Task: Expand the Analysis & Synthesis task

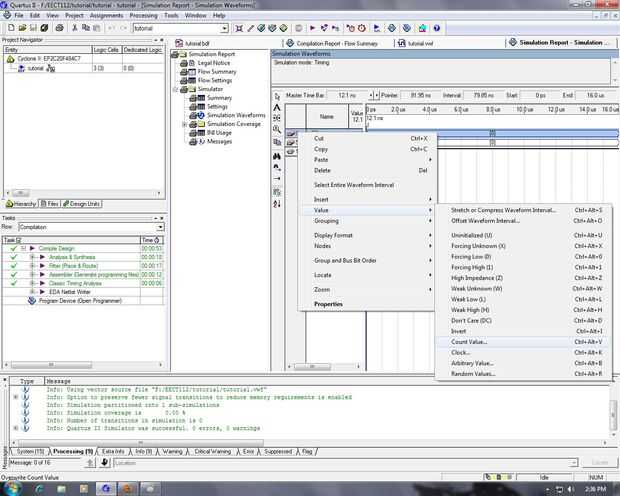Action: click(32, 257)
